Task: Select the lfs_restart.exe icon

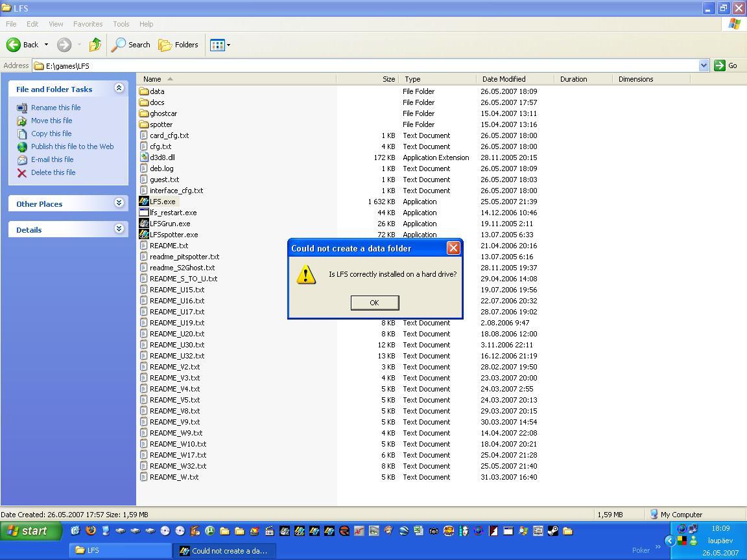Action: point(144,213)
